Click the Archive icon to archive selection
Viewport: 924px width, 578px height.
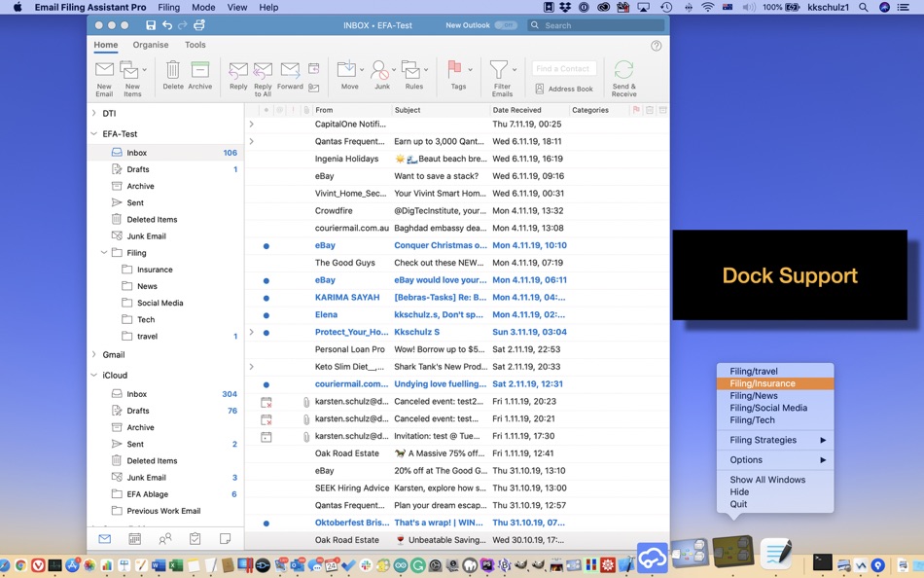(200, 71)
